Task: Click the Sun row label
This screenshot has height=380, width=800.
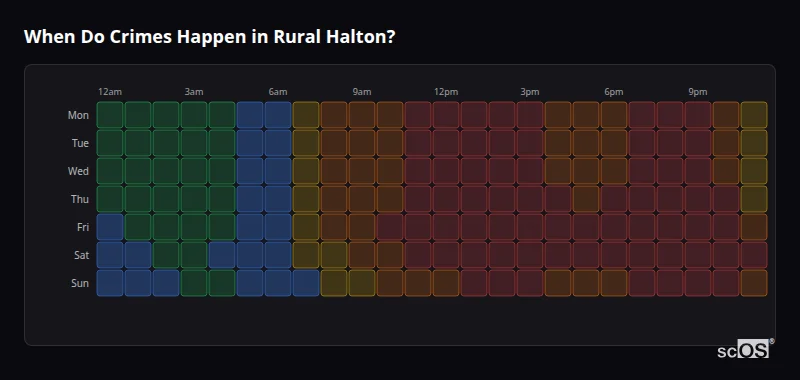Action: click(x=80, y=283)
